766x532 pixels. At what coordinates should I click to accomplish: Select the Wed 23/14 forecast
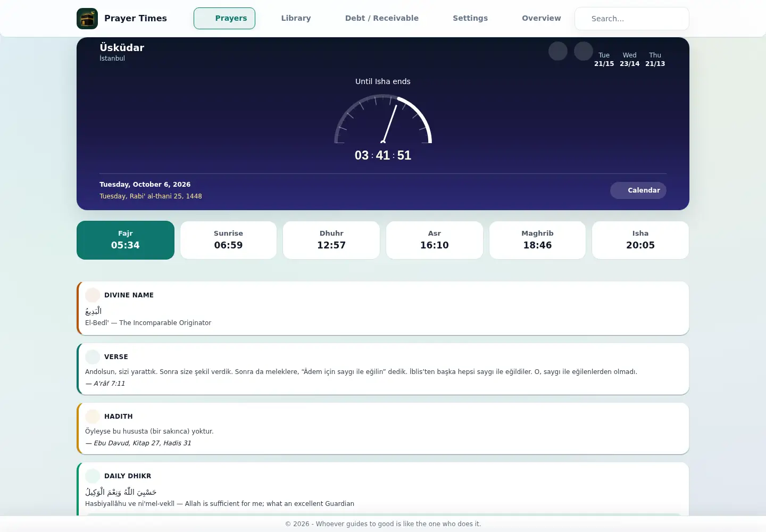point(630,59)
